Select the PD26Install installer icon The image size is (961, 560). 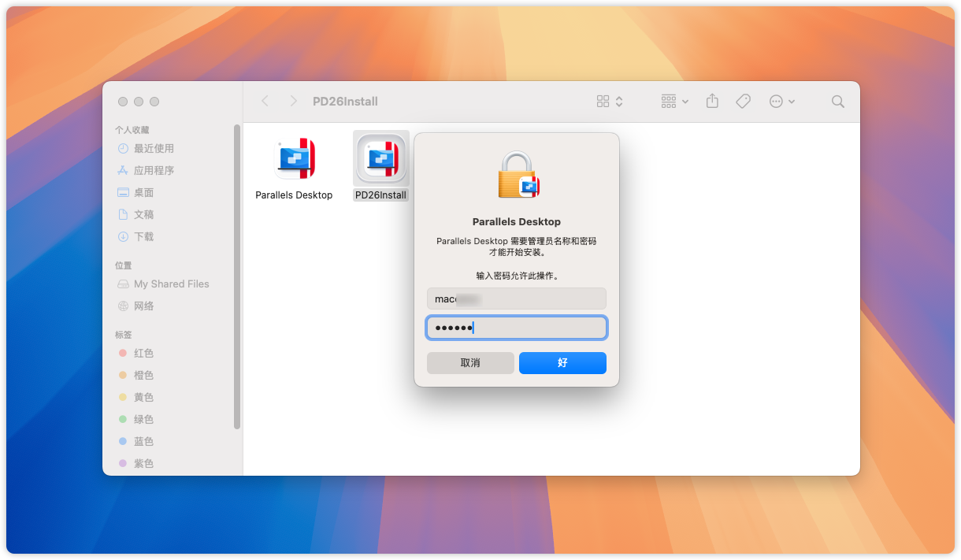[x=380, y=158]
